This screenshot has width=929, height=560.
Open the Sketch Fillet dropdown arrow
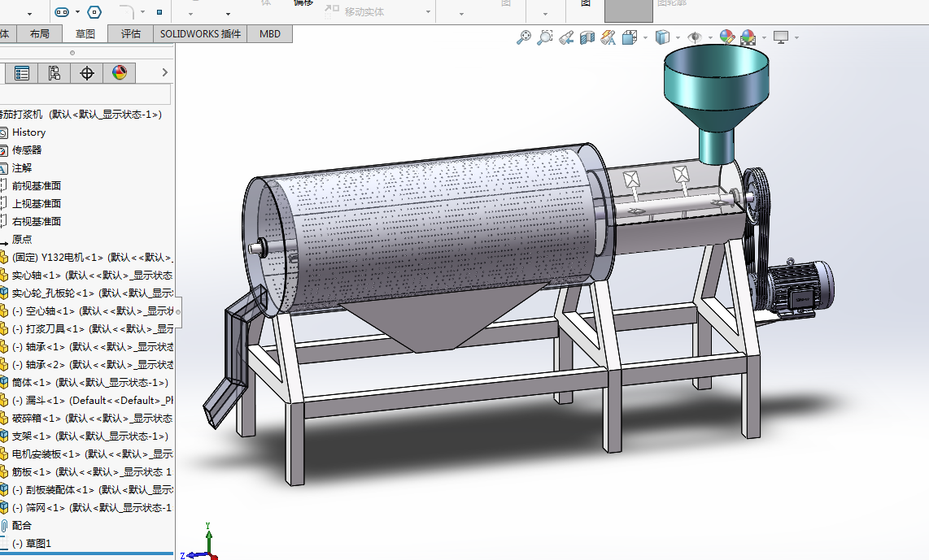[x=143, y=12]
